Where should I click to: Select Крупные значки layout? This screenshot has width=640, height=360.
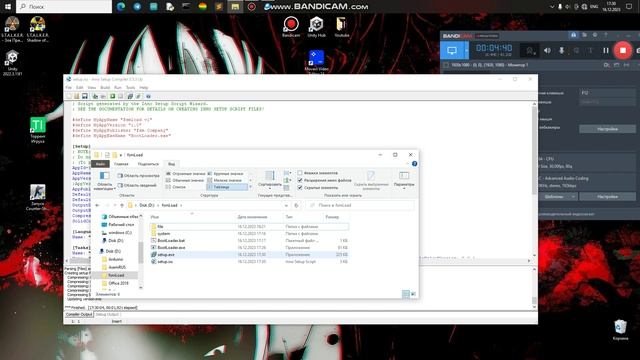(x=226, y=173)
